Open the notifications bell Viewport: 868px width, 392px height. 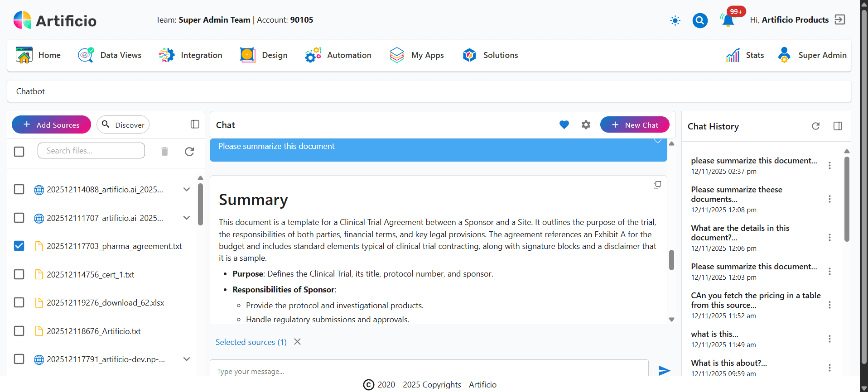tap(728, 20)
